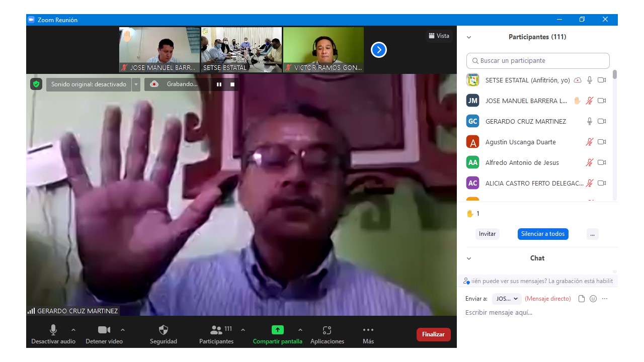Mute microphone with Desactivar audio
The image size is (644, 362).
tap(53, 334)
